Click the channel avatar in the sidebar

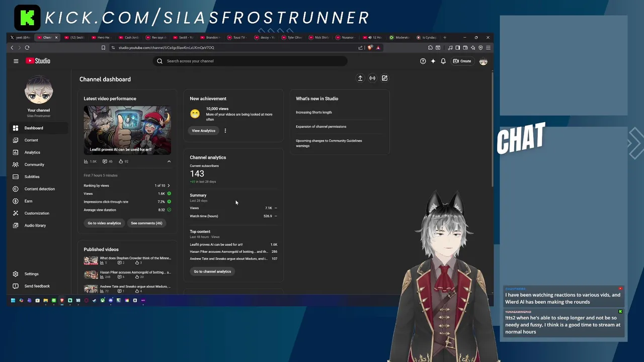[39, 90]
